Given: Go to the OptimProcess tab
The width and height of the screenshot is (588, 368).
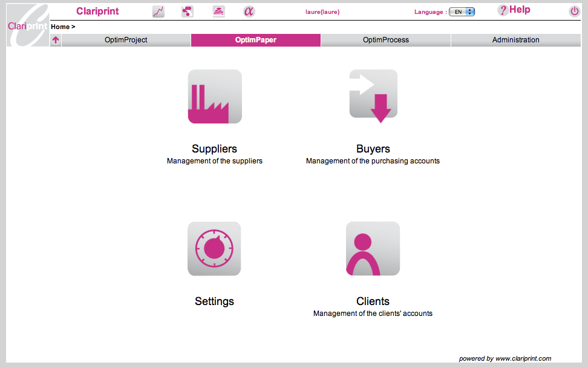Looking at the screenshot, I should (x=386, y=40).
